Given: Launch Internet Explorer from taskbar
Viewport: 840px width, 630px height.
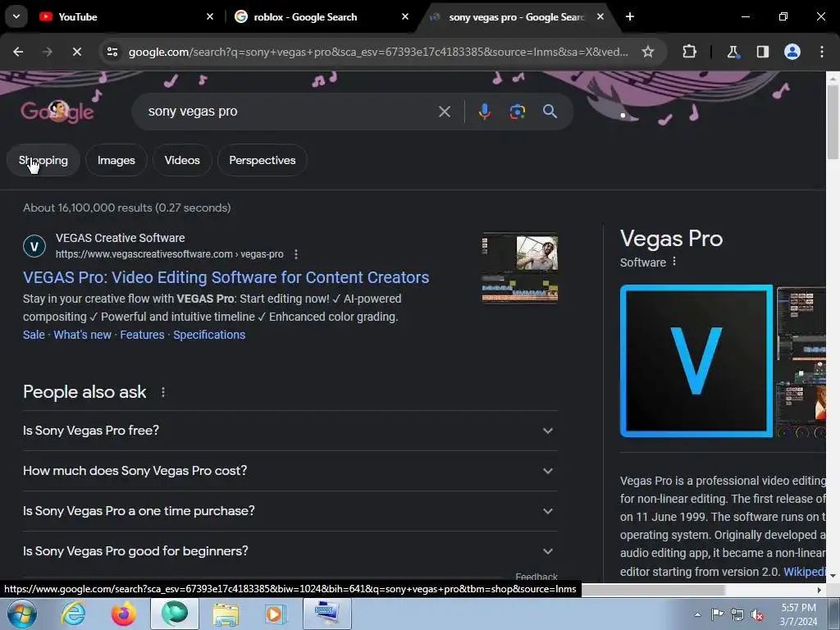Looking at the screenshot, I should (x=73, y=614).
